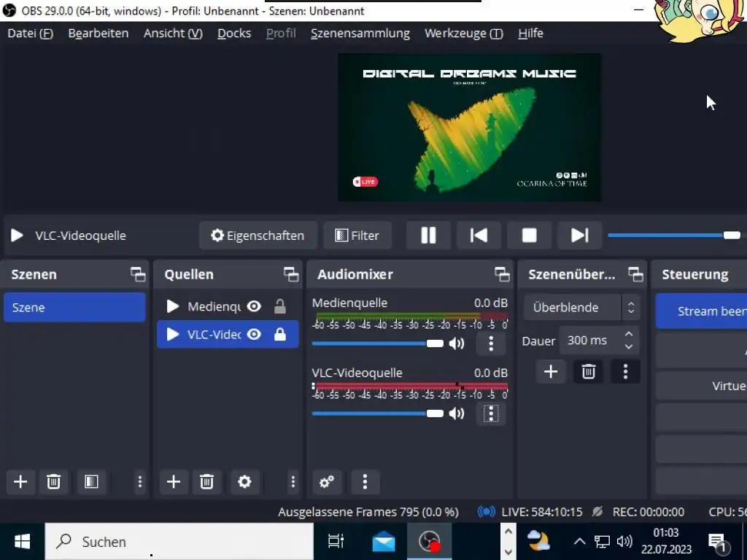Adjust the Medienquelle volume slider
This screenshot has width=747, height=560.
point(378,343)
